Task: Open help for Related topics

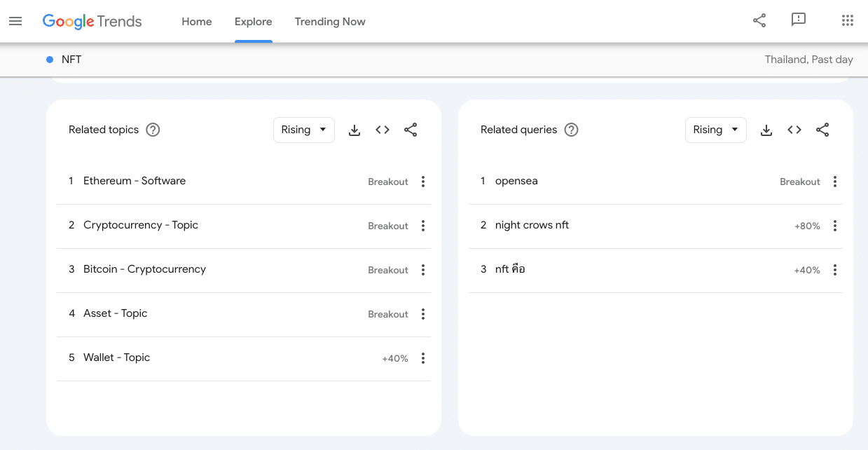Action: 153,130
